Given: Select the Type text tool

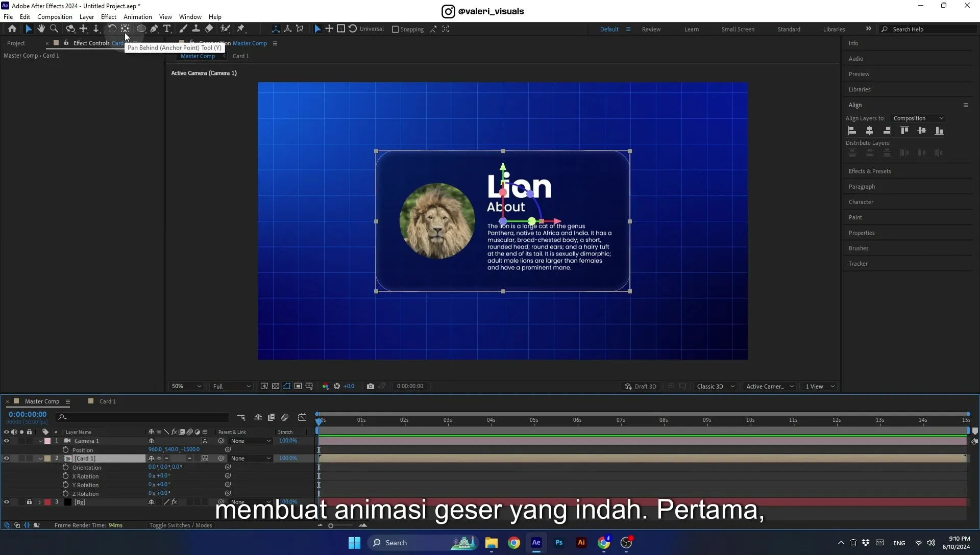Looking at the screenshot, I should tap(167, 29).
